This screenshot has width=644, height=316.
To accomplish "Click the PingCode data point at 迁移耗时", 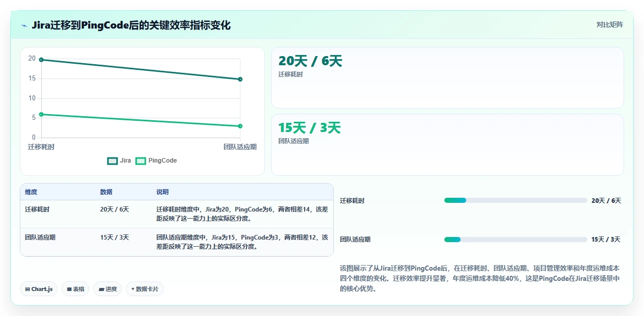I will 41,114.
